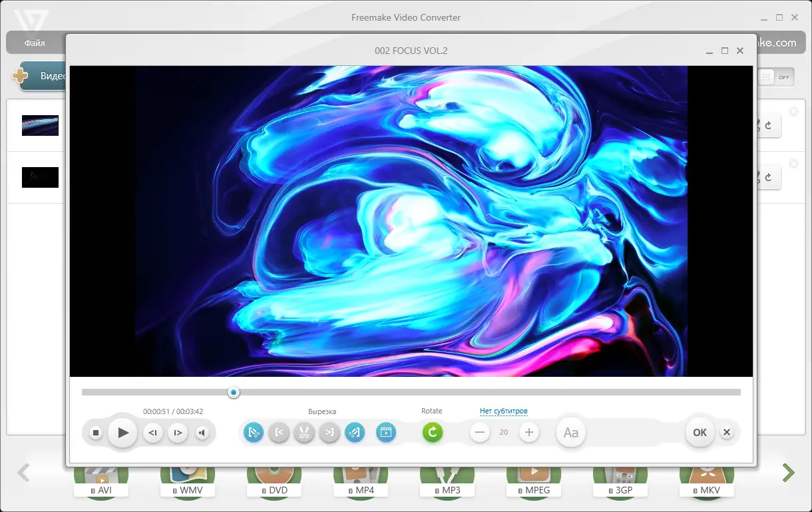This screenshot has width=812, height=512.
Task: Decrease subtitle size with the minus button
Action: (x=479, y=433)
